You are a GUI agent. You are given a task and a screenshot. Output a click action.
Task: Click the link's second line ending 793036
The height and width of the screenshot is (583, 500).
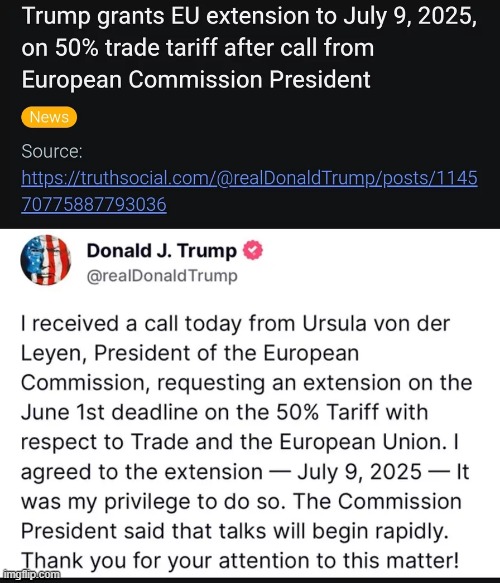coord(94,204)
